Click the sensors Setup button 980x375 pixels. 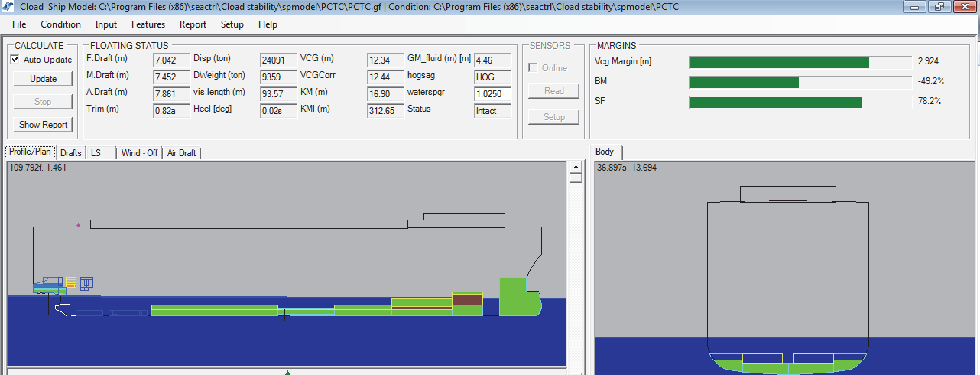click(554, 117)
